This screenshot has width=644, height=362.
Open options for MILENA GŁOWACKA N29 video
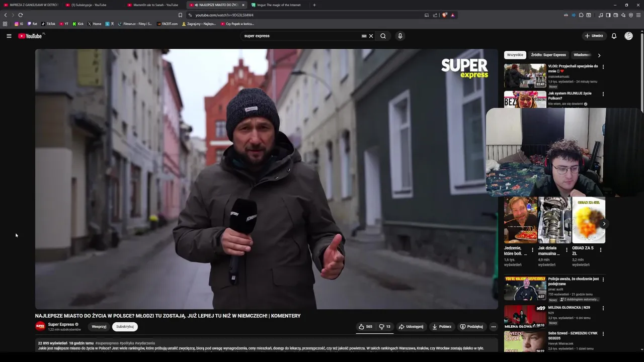click(603, 308)
